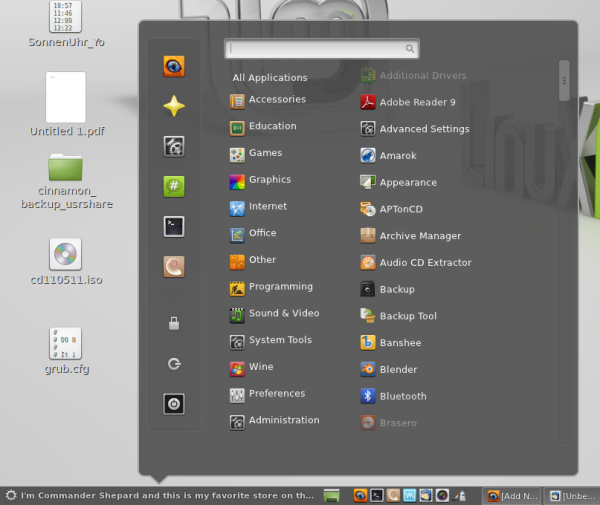Select the Internet category
The width and height of the screenshot is (600, 505).
258,208
